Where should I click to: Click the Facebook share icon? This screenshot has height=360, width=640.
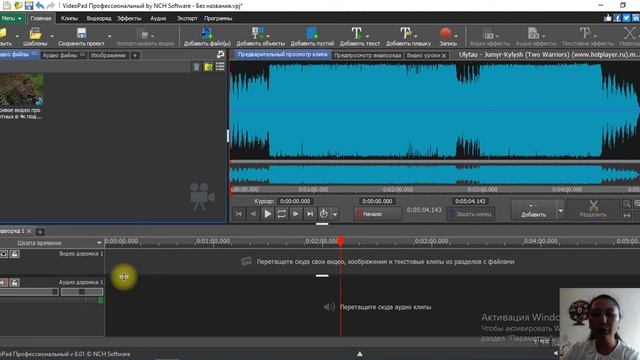click(617, 18)
